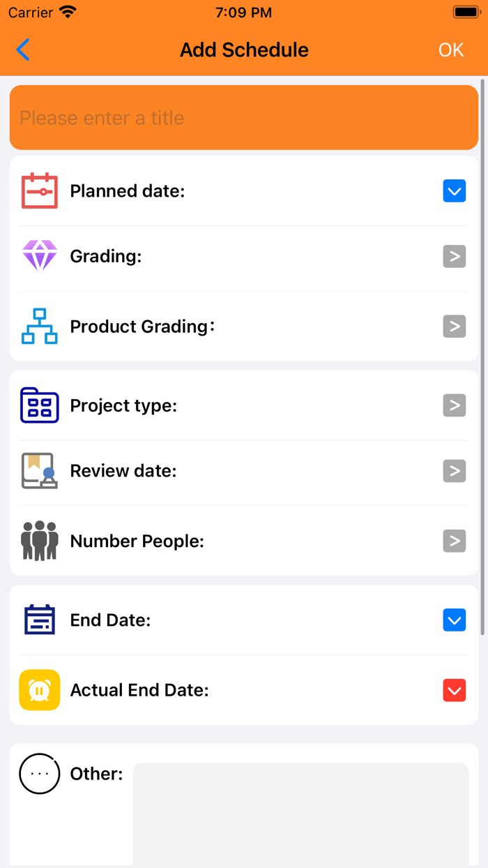Tap the Number People group icon

coord(40,541)
